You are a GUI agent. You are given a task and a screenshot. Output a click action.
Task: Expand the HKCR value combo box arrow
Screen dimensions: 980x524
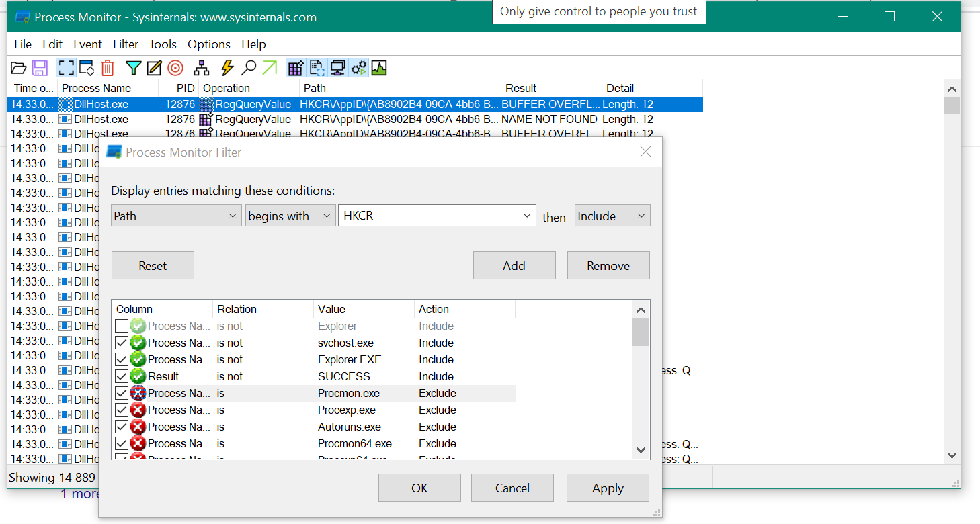(526, 216)
